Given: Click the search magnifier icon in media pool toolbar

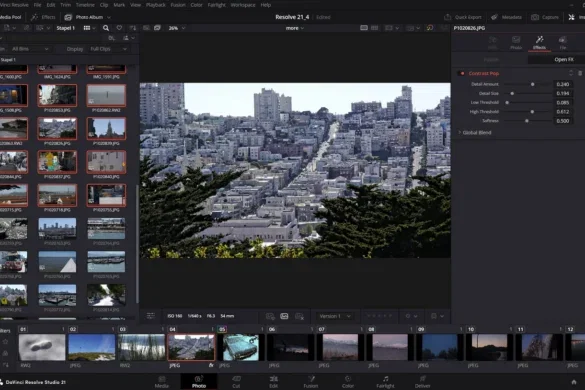Looking at the screenshot, I should pos(106,28).
